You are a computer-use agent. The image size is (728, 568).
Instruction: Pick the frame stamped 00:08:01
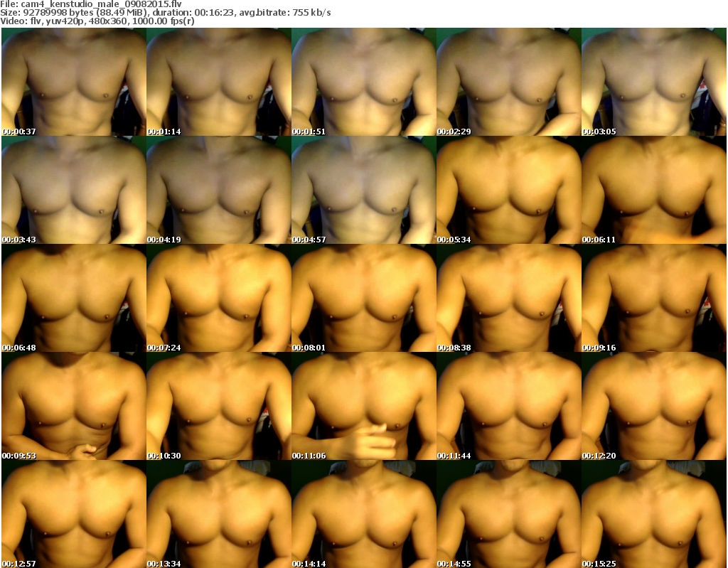(x=363, y=298)
